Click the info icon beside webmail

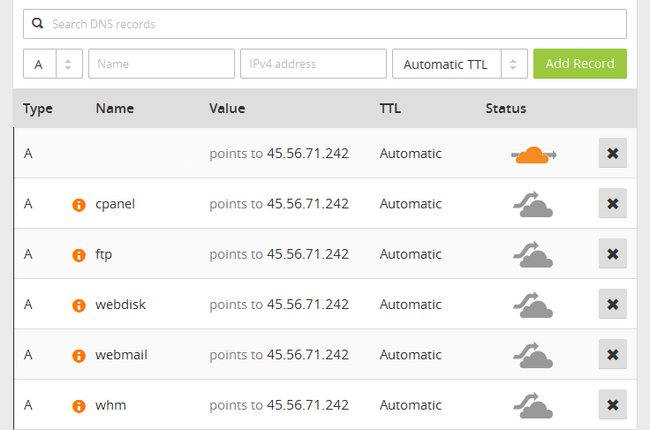79,355
